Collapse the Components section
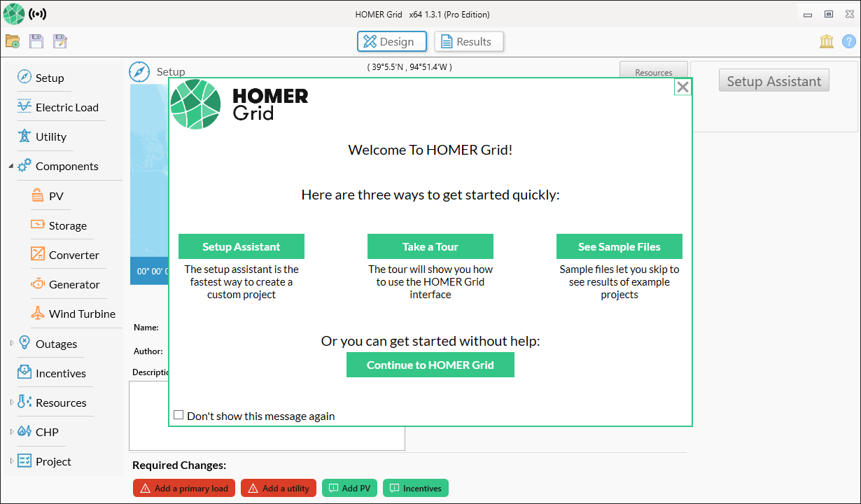Screen dimensions: 861x504 (10, 166)
